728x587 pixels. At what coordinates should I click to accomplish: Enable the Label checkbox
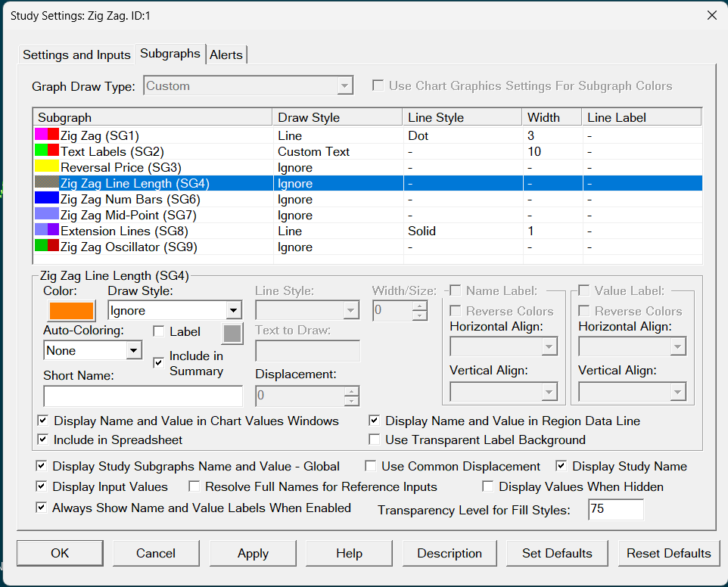pos(159,331)
